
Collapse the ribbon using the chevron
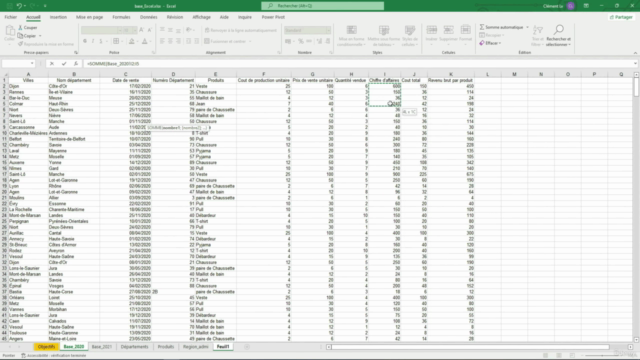coord(635,53)
